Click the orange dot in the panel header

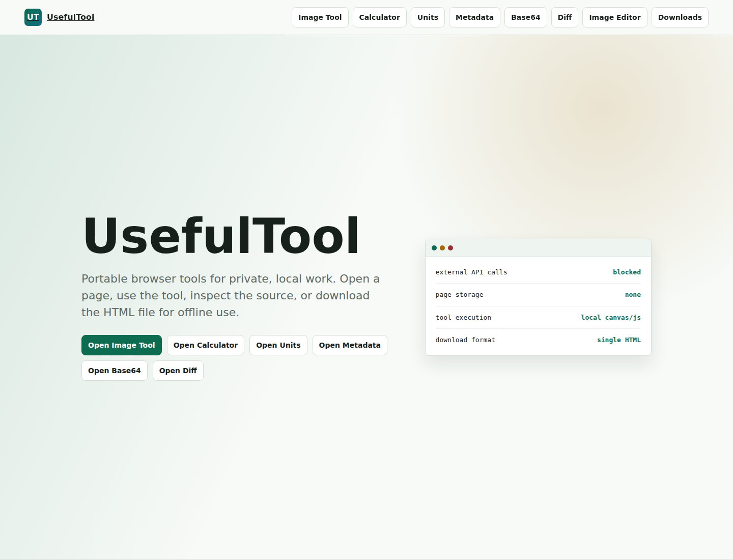[442, 248]
